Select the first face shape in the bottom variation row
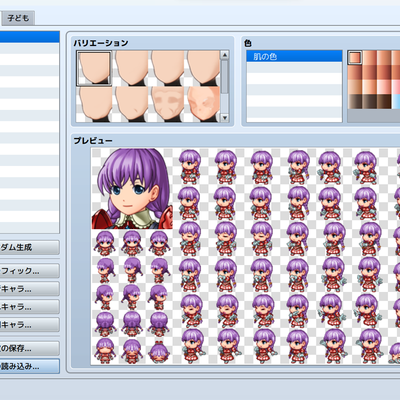400x400 pixels. tap(94, 104)
